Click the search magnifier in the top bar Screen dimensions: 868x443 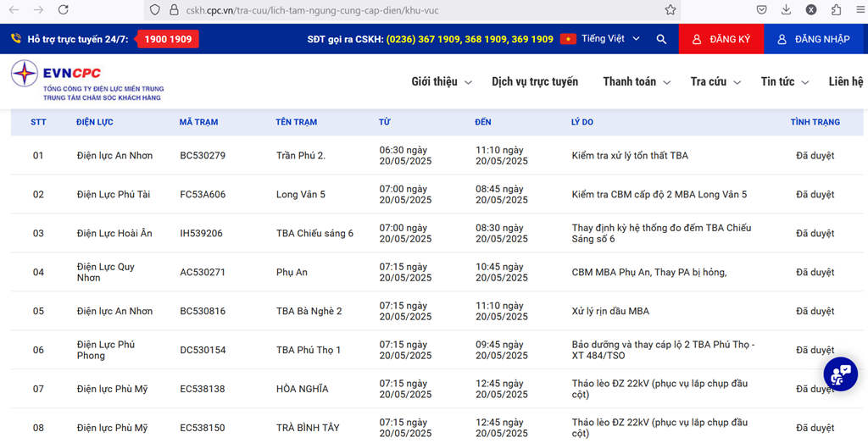pos(661,39)
